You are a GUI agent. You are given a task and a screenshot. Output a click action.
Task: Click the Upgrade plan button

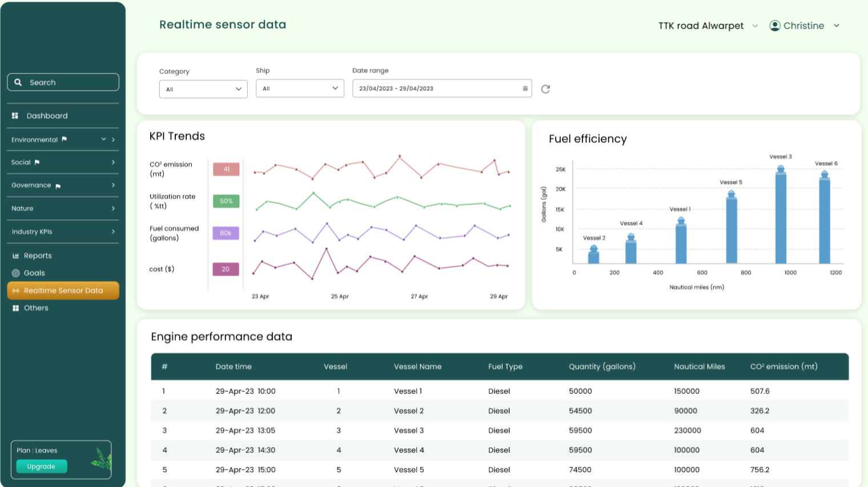42,466
